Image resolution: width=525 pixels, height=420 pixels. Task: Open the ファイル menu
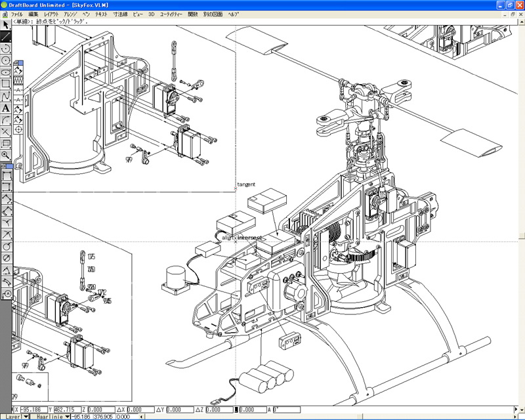[17, 14]
